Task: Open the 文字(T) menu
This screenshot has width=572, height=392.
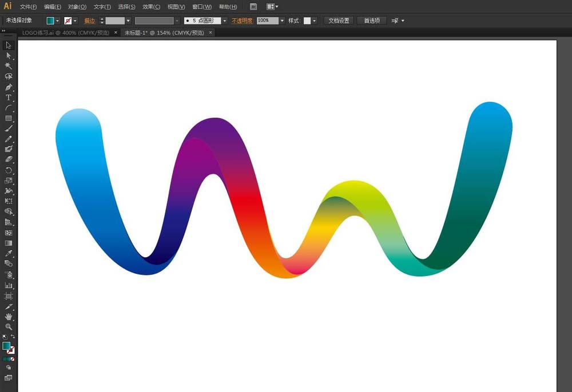Action: 102,6
